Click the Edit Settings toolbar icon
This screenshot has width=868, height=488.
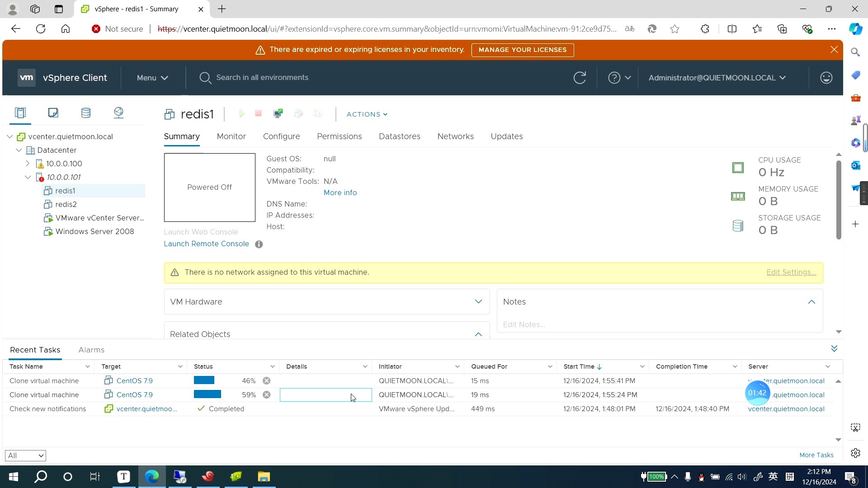pyautogui.click(x=298, y=113)
